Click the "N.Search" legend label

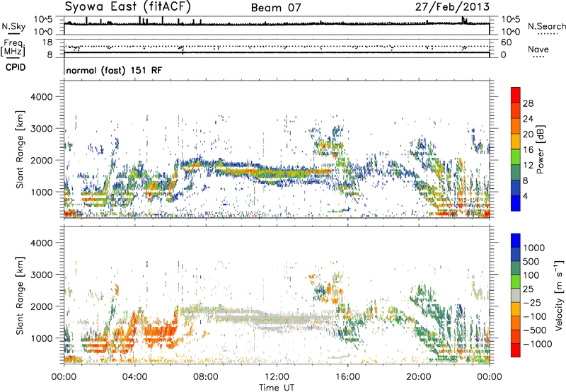pyautogui.click(x=546, y=26)
